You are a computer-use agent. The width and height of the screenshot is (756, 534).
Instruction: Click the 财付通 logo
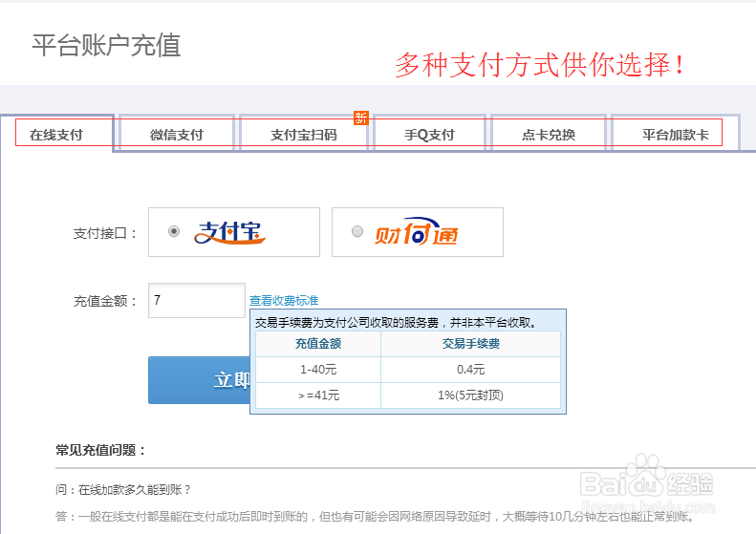click(x=417, y=232)
